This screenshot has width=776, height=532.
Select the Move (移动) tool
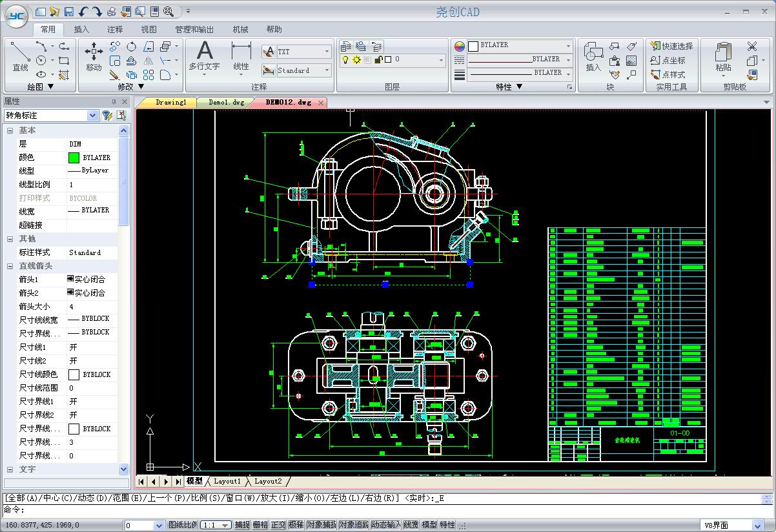[x=94, y=57]
